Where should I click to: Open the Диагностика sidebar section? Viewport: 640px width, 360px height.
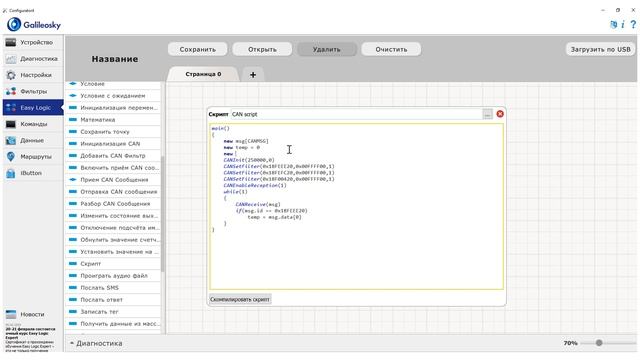(33, 59)
